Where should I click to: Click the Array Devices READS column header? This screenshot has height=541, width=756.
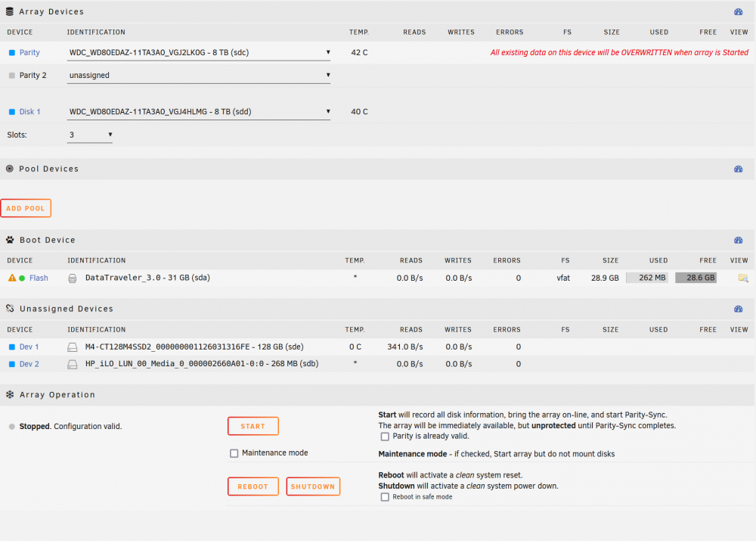414,33
